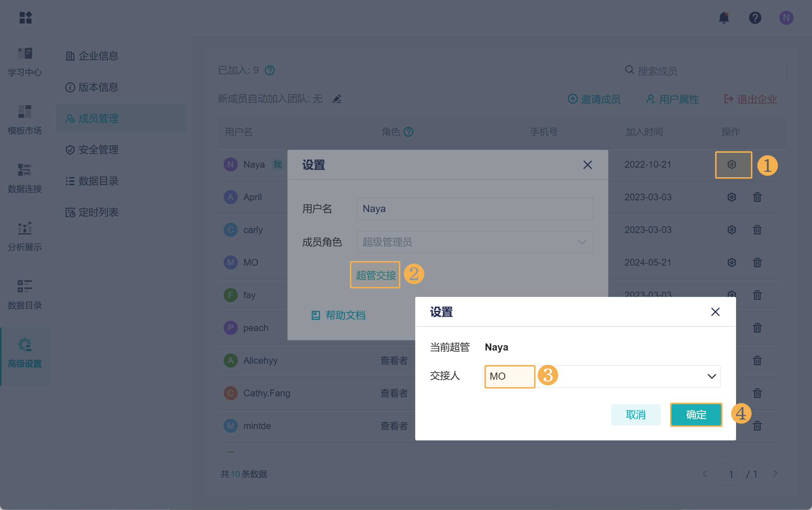Expand the 成员角色 dropdown
812x510 pixels.
pyautogui.click(x=474, y=242)
